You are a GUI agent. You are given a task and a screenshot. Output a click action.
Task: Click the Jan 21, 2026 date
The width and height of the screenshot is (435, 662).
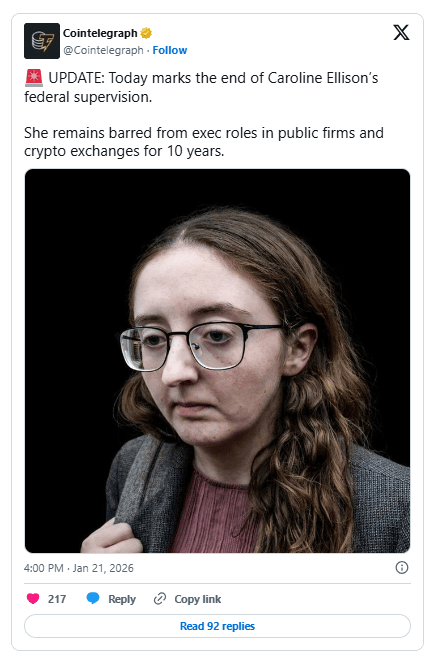(103, 568)
